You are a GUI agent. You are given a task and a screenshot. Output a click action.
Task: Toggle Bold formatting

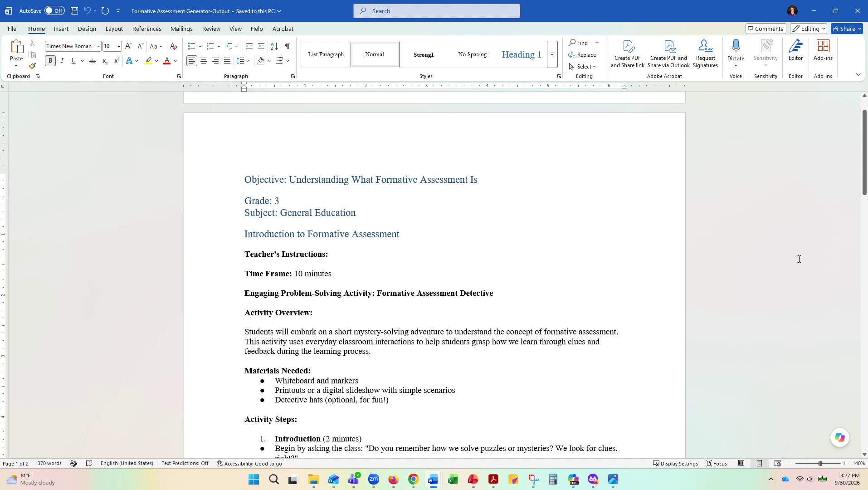(50, 61)
